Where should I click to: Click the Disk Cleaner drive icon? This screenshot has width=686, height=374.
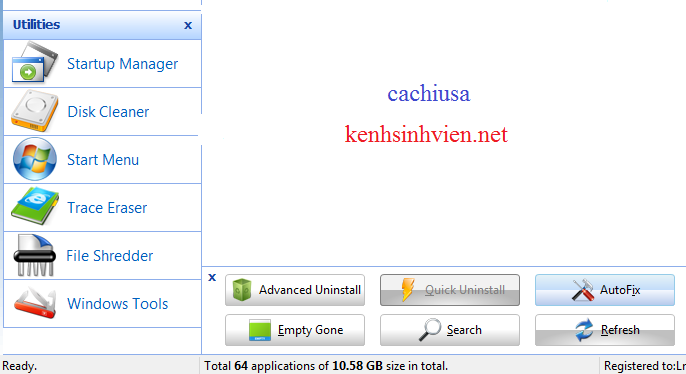tap(35, 111)
